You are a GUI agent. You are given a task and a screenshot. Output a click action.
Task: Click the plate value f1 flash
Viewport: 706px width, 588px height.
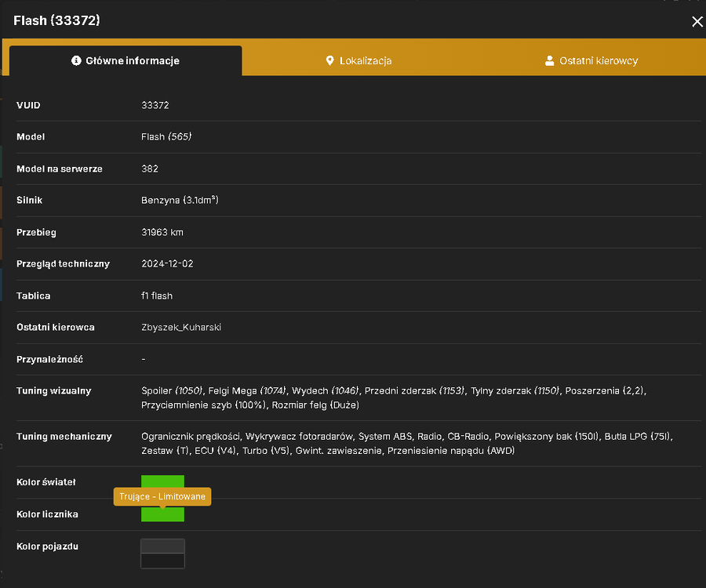[x=157, y=296]
